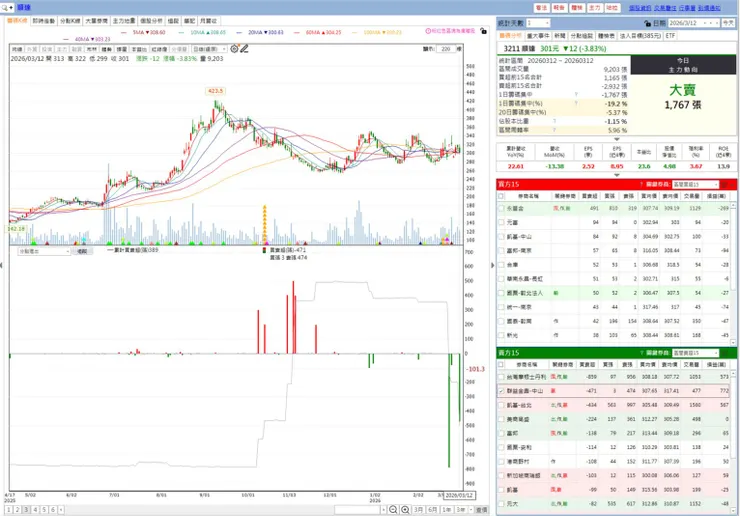This screenshot has width=740, height=516.
Task: Zoom out the chart with minus magnifier
Action: pos(393,510)
